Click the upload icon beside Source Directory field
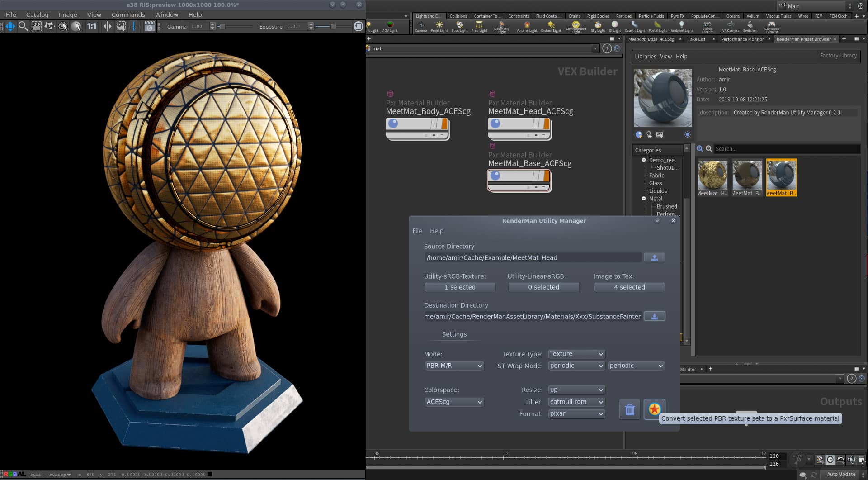 [654, 257]
